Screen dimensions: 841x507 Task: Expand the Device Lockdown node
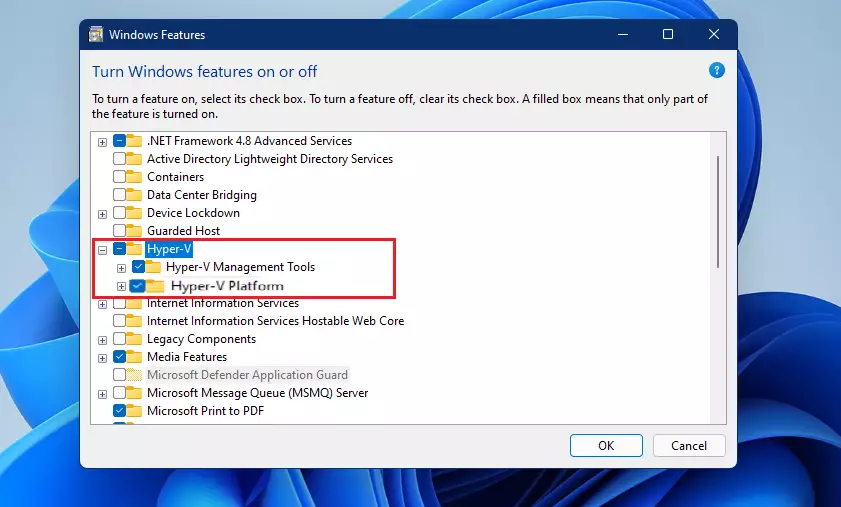(102, 214)
